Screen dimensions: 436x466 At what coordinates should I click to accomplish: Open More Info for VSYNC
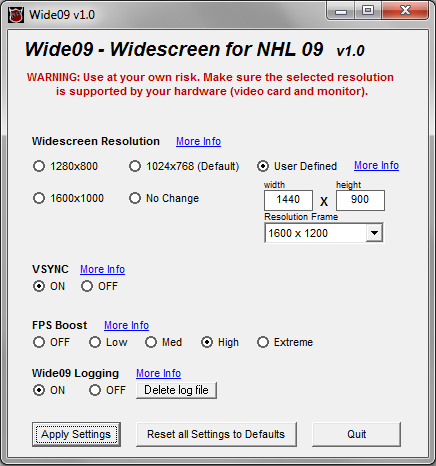point(102,269)
